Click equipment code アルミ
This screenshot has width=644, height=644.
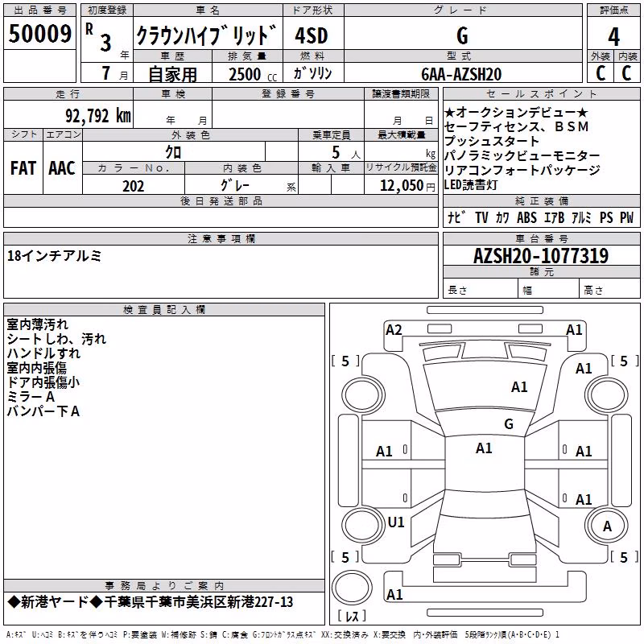tap(581, 217)
